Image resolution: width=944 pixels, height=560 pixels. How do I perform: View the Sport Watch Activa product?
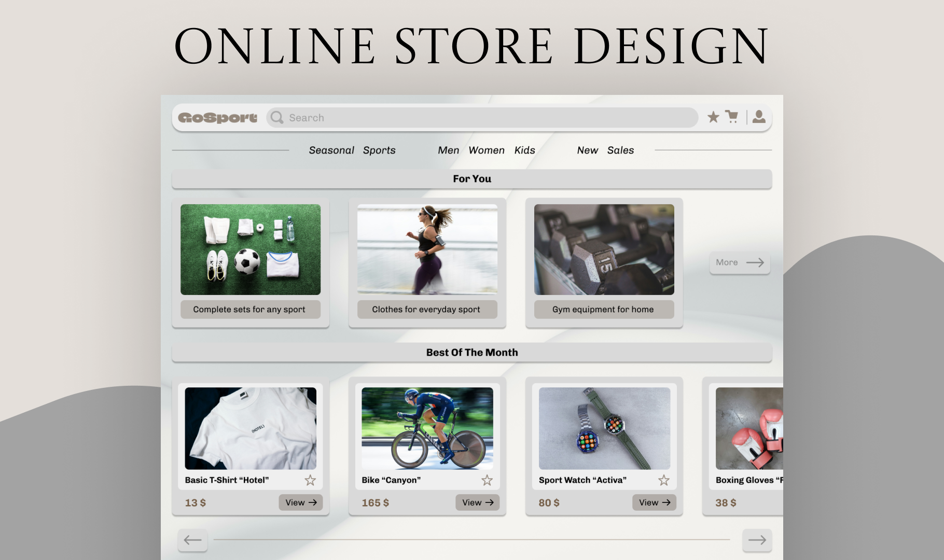tap(655, 502)
